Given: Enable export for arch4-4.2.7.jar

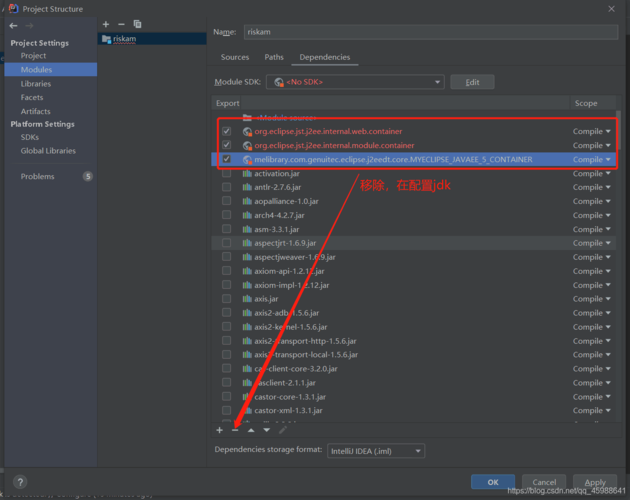Looking at the screenshot, I should [227, 215].
